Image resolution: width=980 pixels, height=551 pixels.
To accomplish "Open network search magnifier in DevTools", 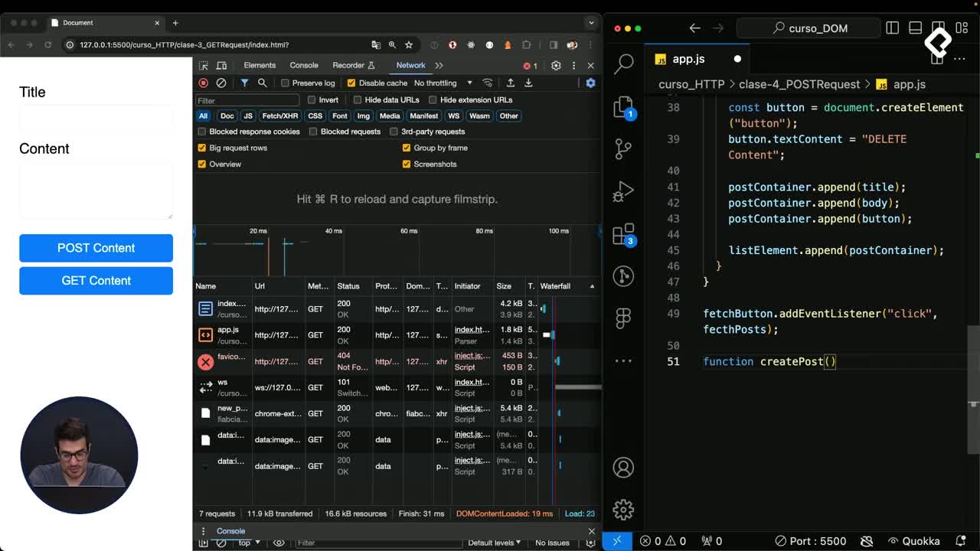I will pos(262,83).
